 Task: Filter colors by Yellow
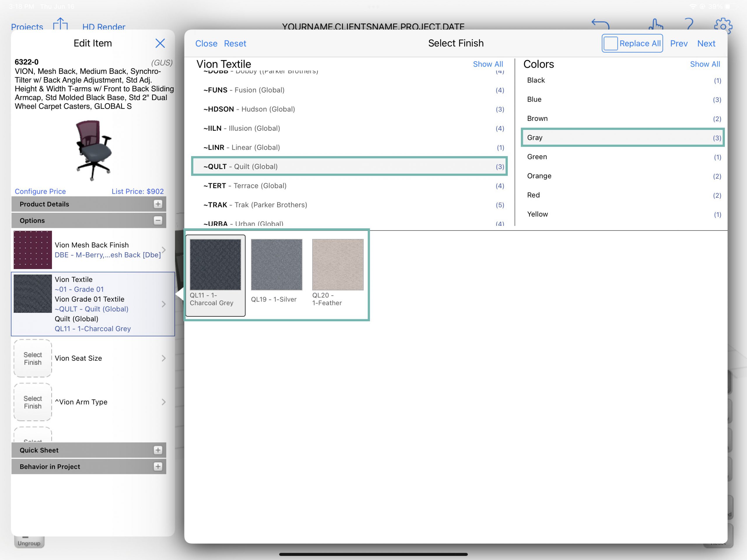pos(623,214)
